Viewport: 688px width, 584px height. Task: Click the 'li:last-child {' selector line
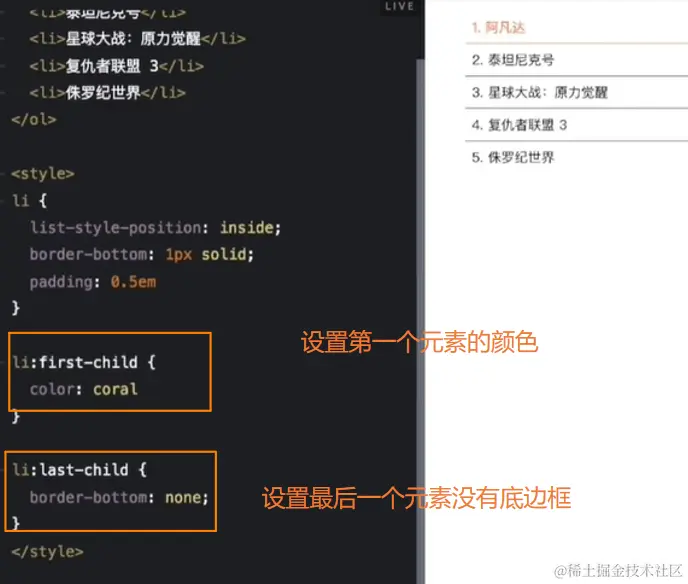pos(79,470)
